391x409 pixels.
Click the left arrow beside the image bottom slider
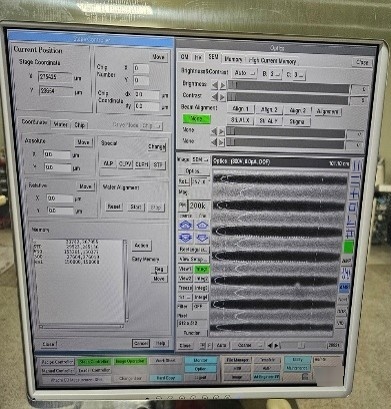(270, 346)
